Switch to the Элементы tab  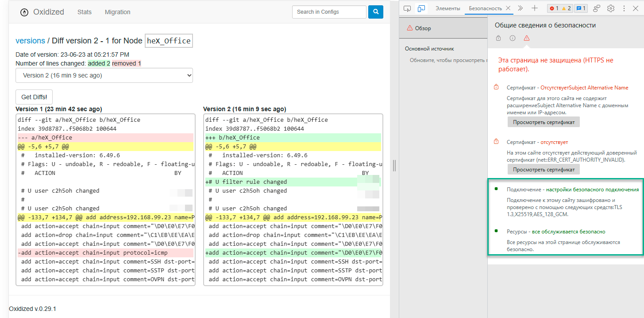(447, 8)
